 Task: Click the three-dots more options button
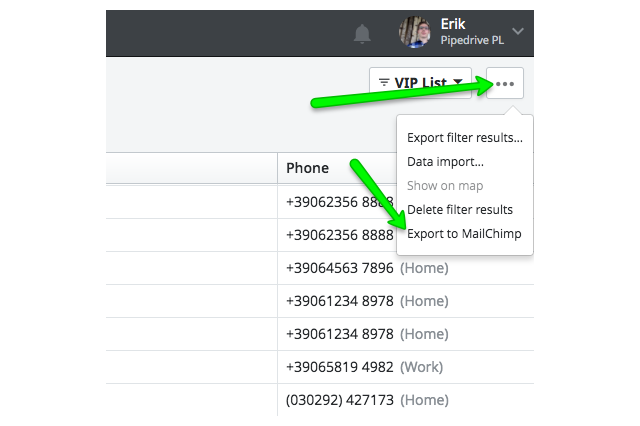coord(505,83)
